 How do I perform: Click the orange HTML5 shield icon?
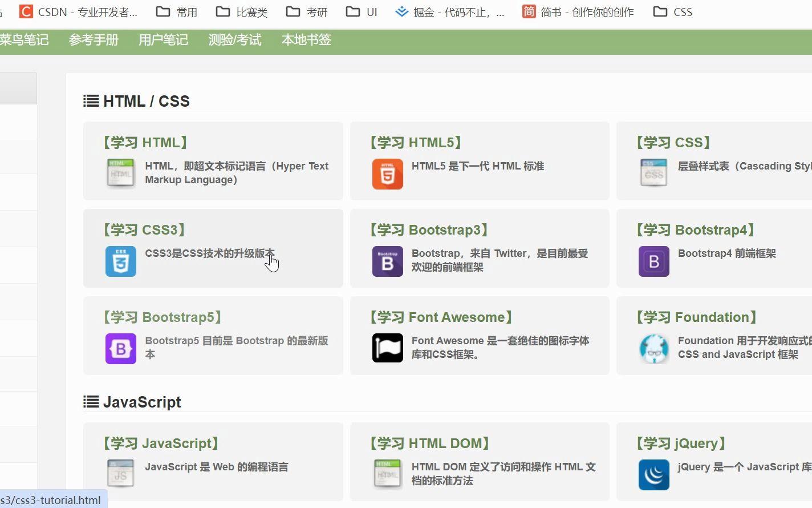(x=387, y=174)
